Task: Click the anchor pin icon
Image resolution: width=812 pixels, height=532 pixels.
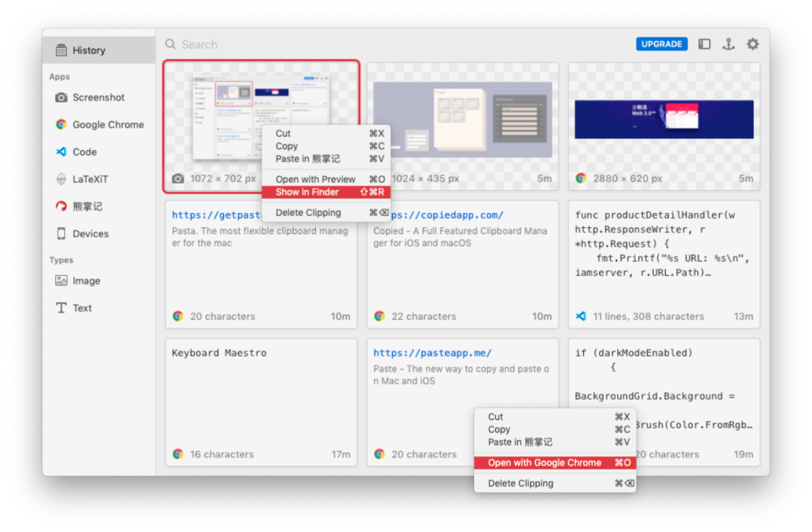Action: pyautogui.click(x=728, y=44)
